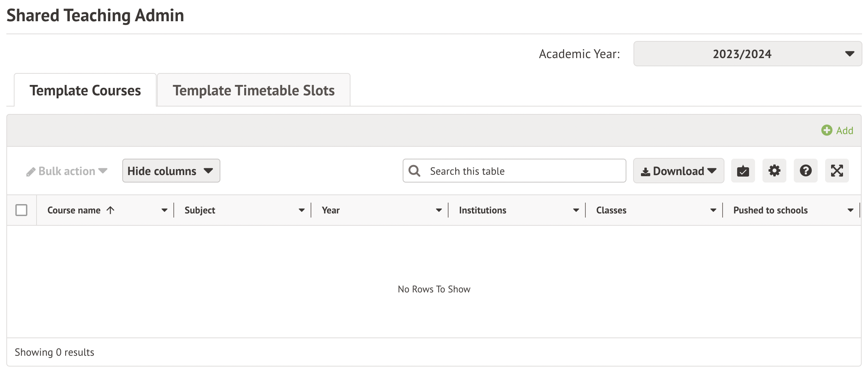Sort by Course name arrow icon
868x371 pixels.
(x=110, y=210)
